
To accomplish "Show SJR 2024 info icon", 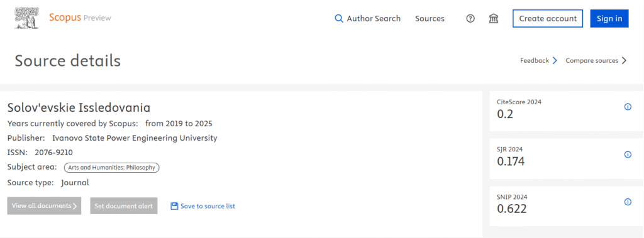I will (628, 154).
